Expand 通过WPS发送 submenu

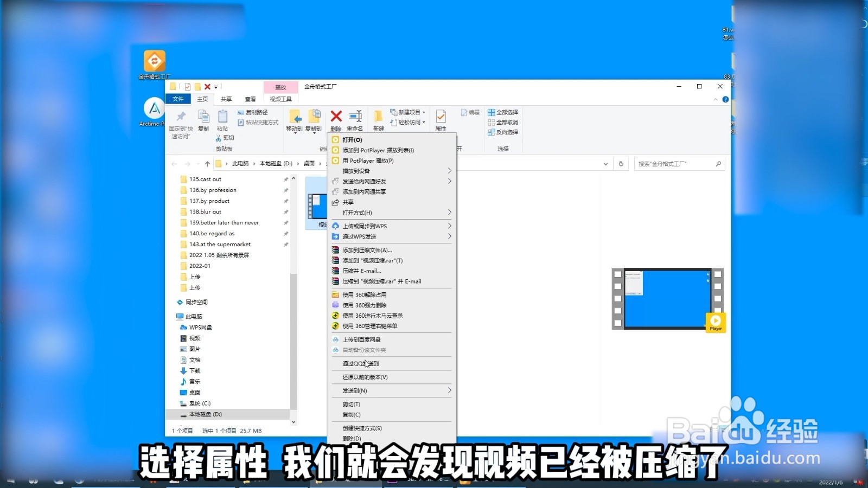pyautogui.click(x=391, y=236)
